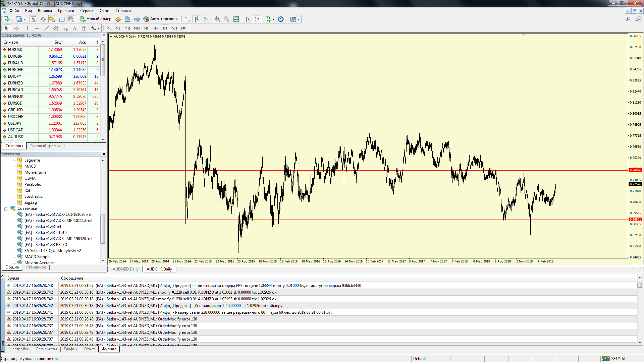Select the horizontal line tool

37,28
